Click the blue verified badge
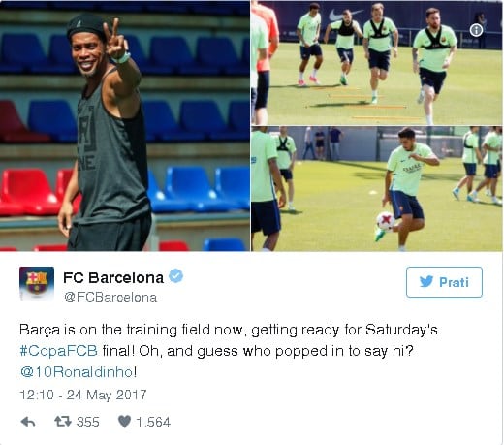Screen dimensions: 504x445 pos(176,276)
